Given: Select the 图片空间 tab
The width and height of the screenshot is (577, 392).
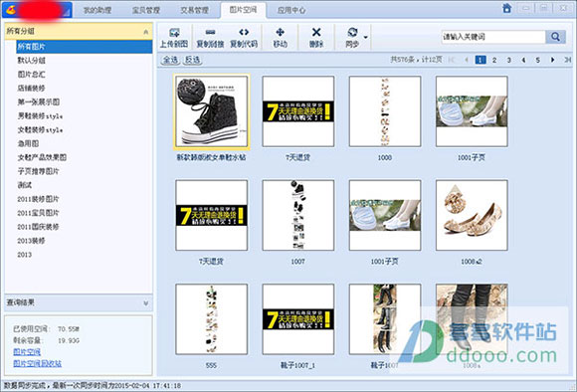Looking at the screenshot, I should (243, 10).
